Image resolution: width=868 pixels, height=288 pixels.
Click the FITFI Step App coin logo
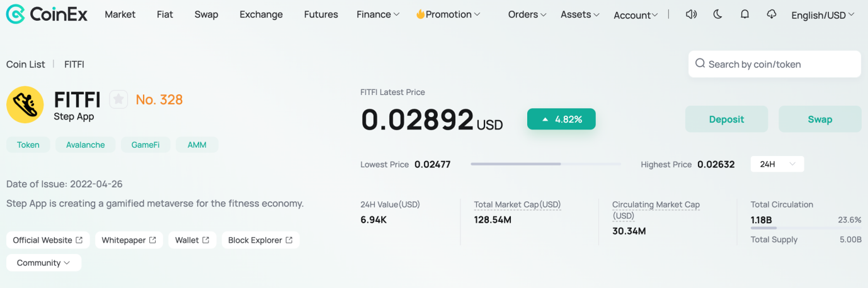click(25, 104)
